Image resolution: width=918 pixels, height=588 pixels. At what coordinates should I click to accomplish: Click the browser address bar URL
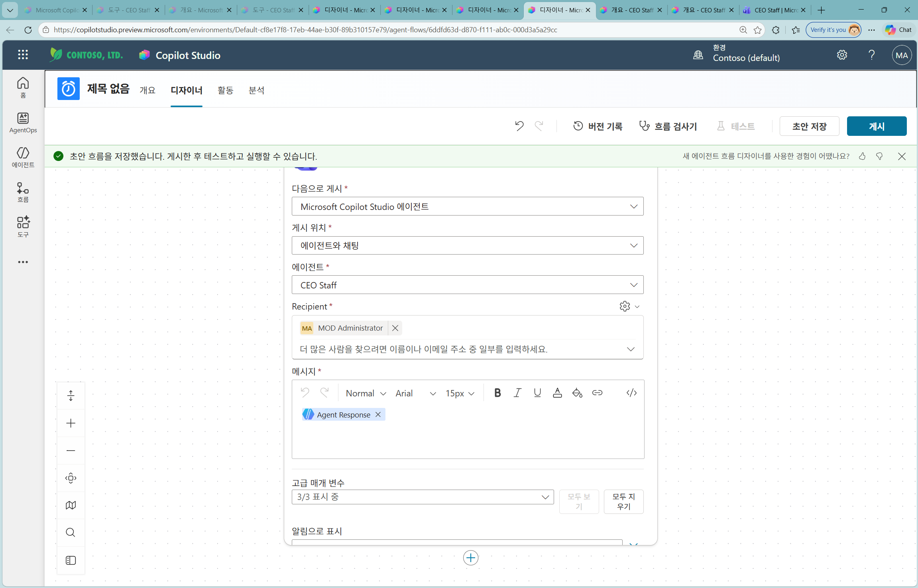tap(305, 30)
